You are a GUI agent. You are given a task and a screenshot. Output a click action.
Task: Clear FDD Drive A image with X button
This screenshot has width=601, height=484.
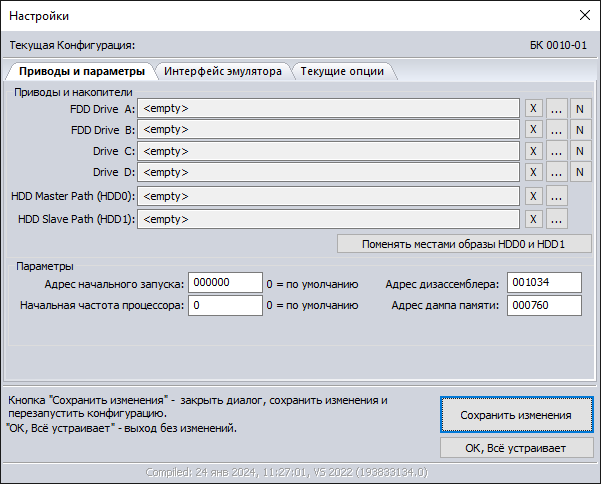(534, 108)
